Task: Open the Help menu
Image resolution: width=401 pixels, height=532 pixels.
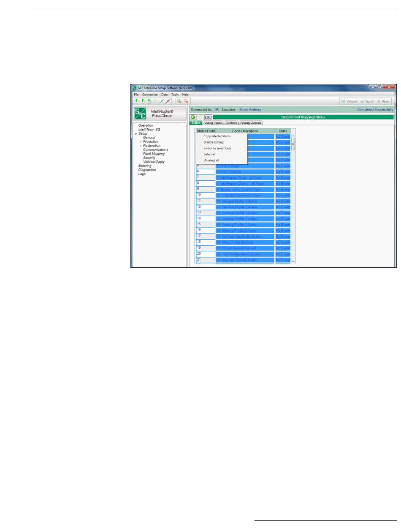Action: (185, 94)
